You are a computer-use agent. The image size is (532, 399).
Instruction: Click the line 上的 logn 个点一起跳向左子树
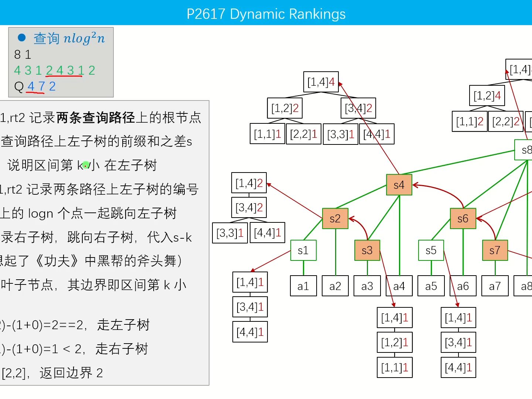[x=88, y=213]
